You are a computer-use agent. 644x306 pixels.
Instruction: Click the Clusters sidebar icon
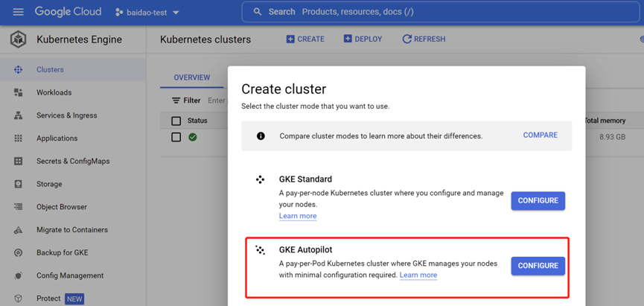[x=18, y=69]
